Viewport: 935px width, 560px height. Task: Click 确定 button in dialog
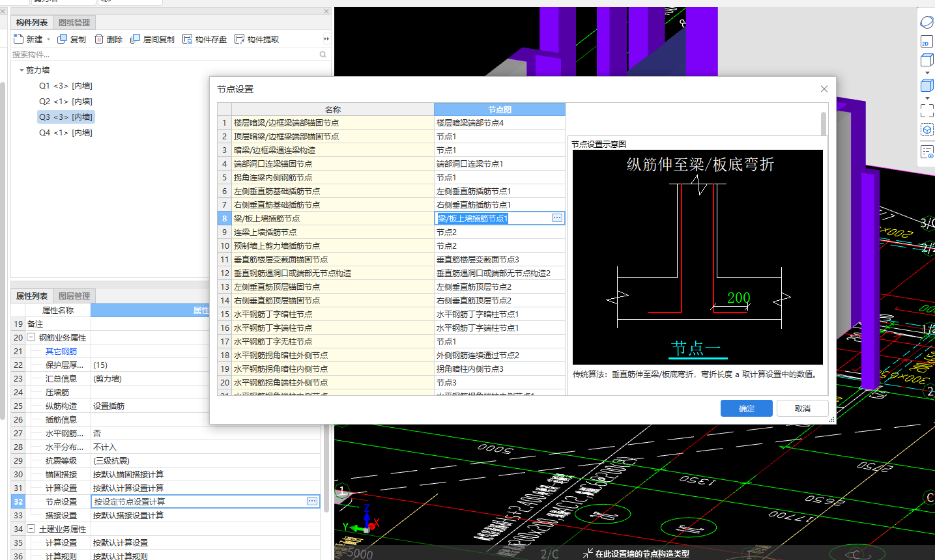(x=747, y=408)
